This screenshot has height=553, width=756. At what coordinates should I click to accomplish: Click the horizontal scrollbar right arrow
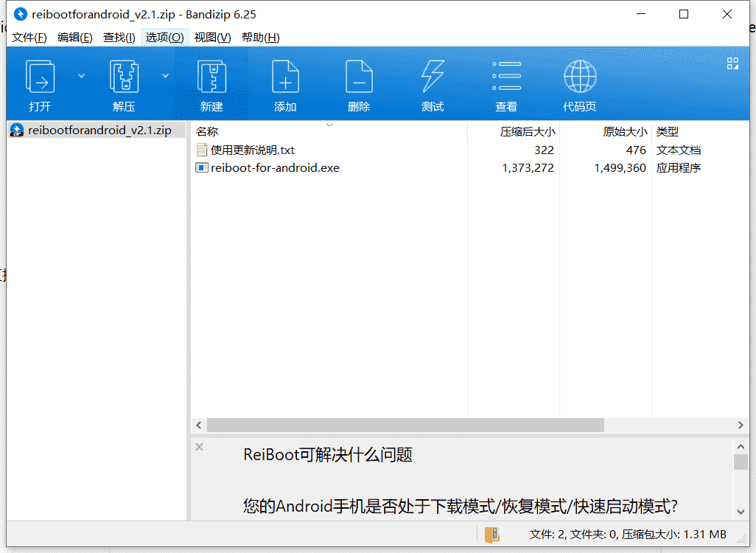(x=741, y=425)
